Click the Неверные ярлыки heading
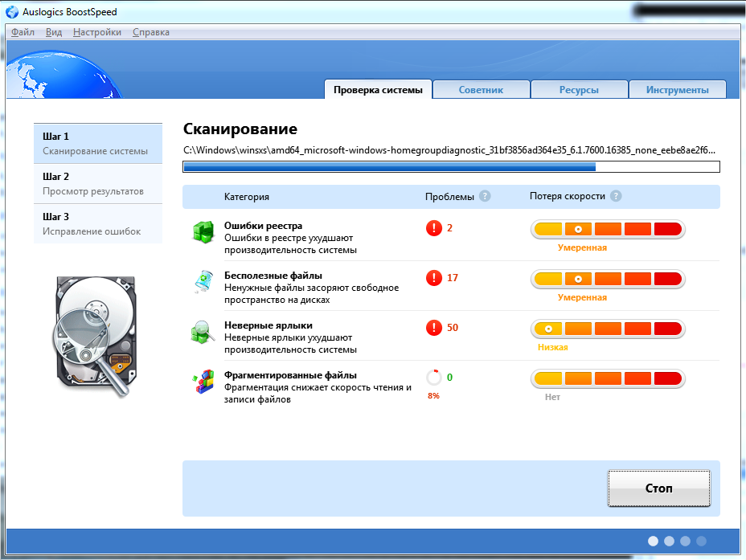Screen dimensions: 746x560 click(268, 325)
